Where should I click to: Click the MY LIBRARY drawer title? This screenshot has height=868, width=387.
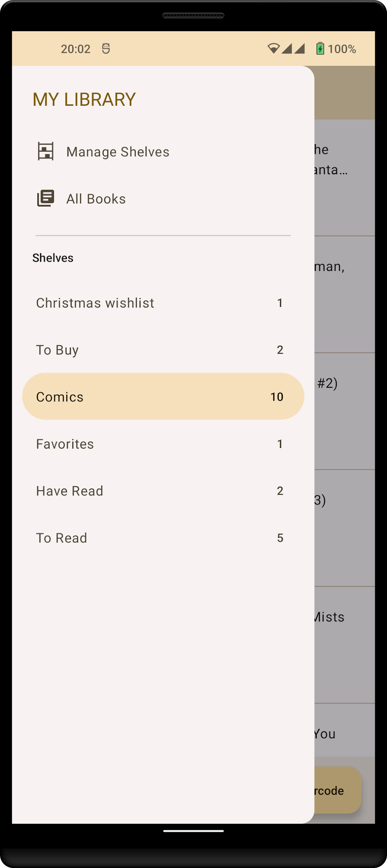pyautogui.click(x=84, y=99)
